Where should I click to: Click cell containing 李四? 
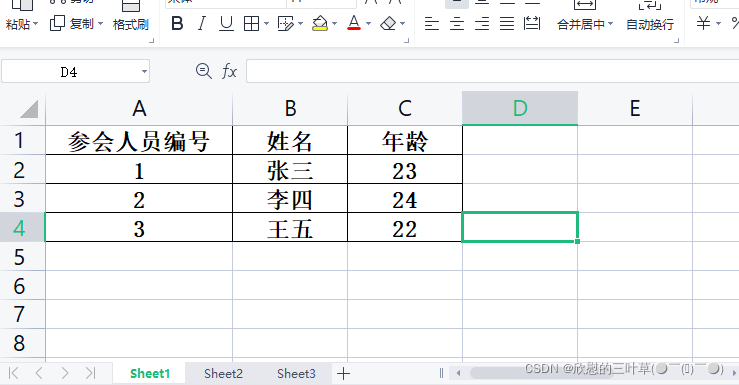coord(290,199)
